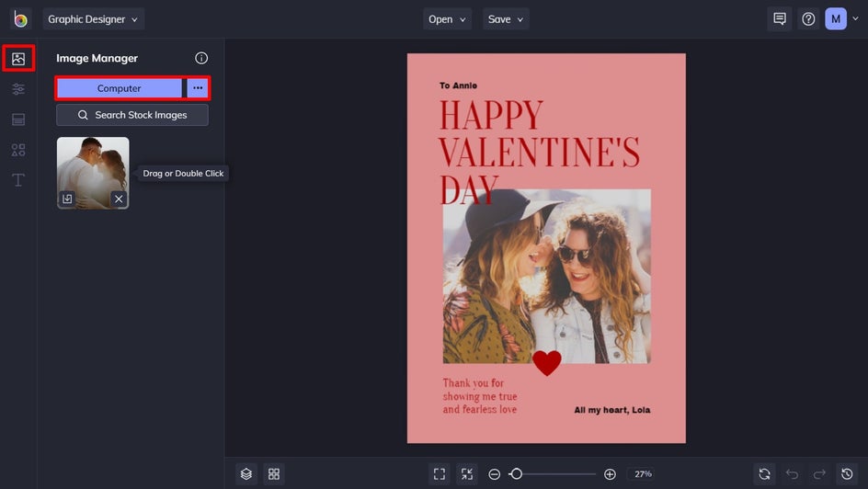Open the Layers panel icon

coord(246,474)
